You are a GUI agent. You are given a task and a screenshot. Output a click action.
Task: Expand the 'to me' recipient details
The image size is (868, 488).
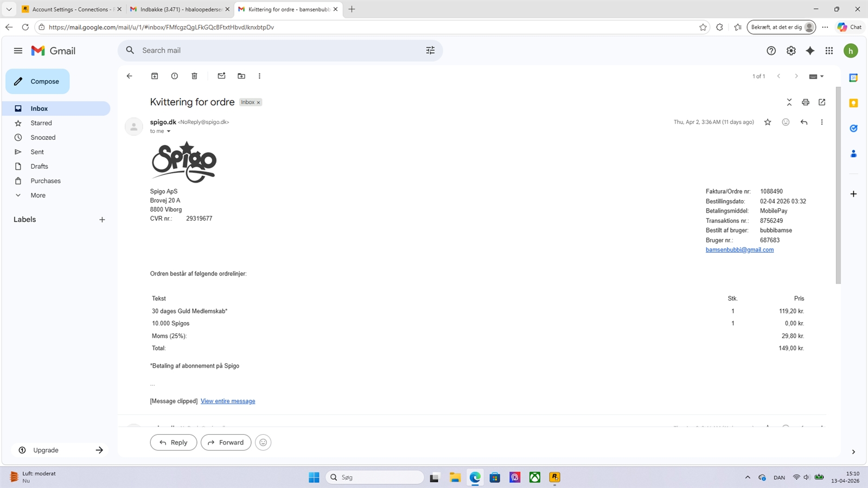[169, 131]
